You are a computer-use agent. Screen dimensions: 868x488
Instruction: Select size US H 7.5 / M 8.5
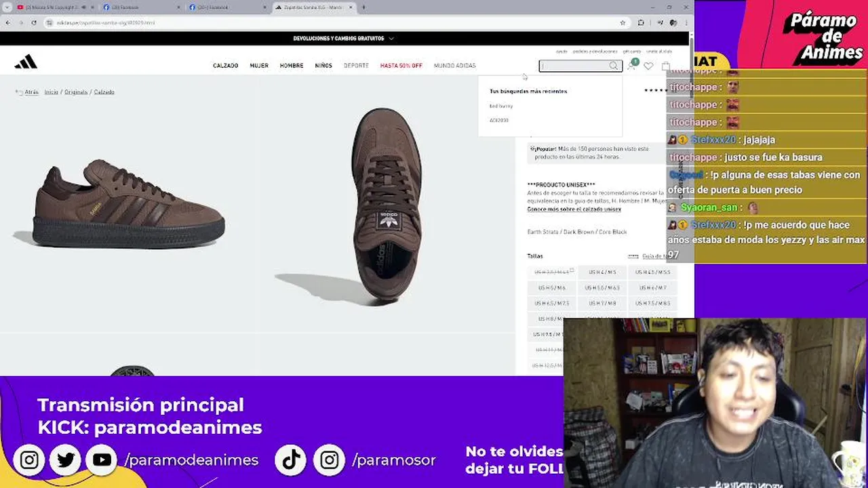pos(652,303)
